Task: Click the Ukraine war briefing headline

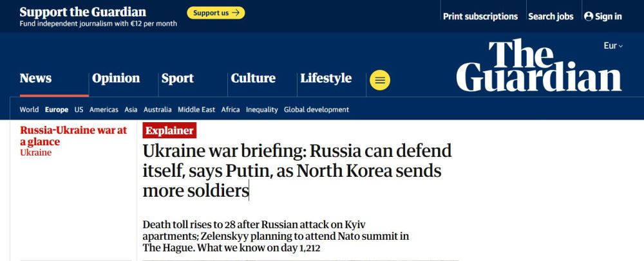Action: pyautogui.click(x=297, y=171)
